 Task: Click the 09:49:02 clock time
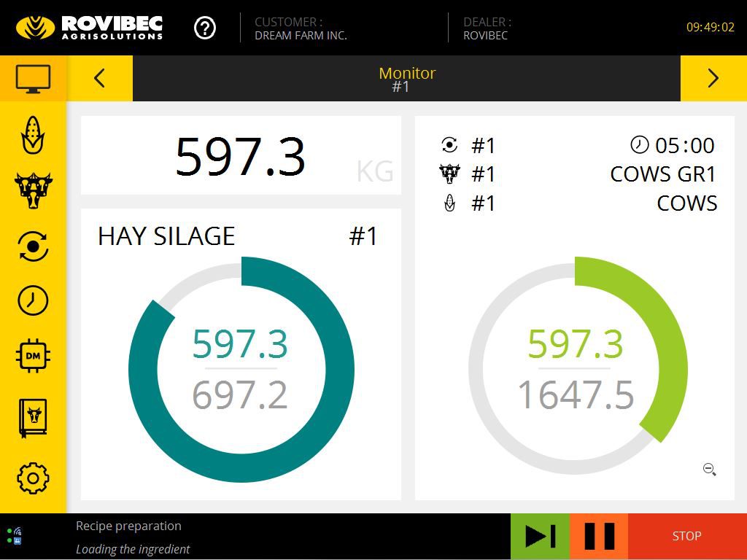tap(711, 27)
